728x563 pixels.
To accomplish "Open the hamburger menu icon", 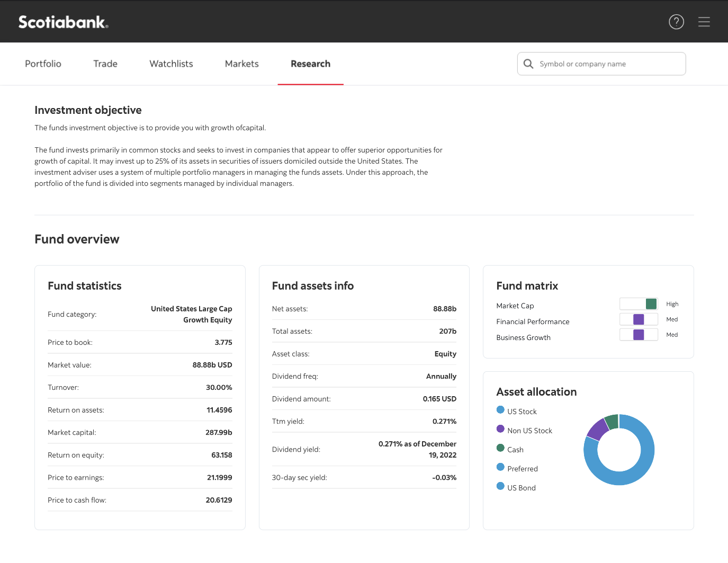I will 704,22.
